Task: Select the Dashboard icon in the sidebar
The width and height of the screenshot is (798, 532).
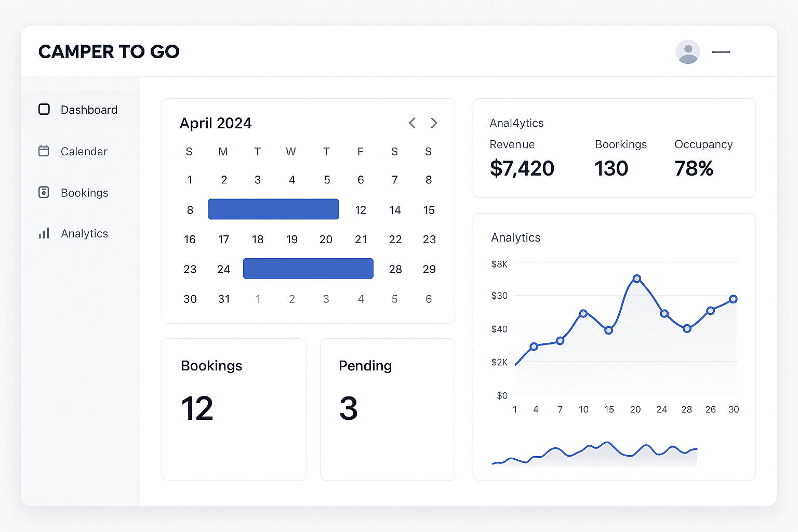Action: tap(44, 109)
